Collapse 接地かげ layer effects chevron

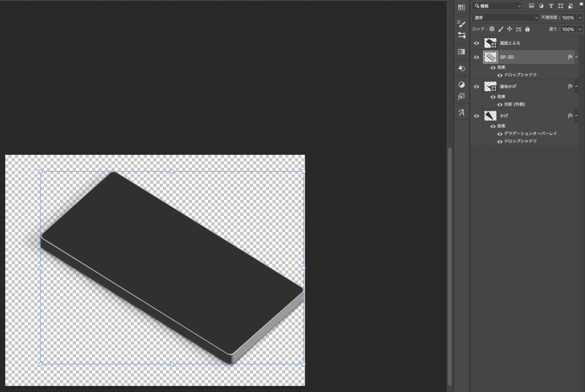click(576, 87)
